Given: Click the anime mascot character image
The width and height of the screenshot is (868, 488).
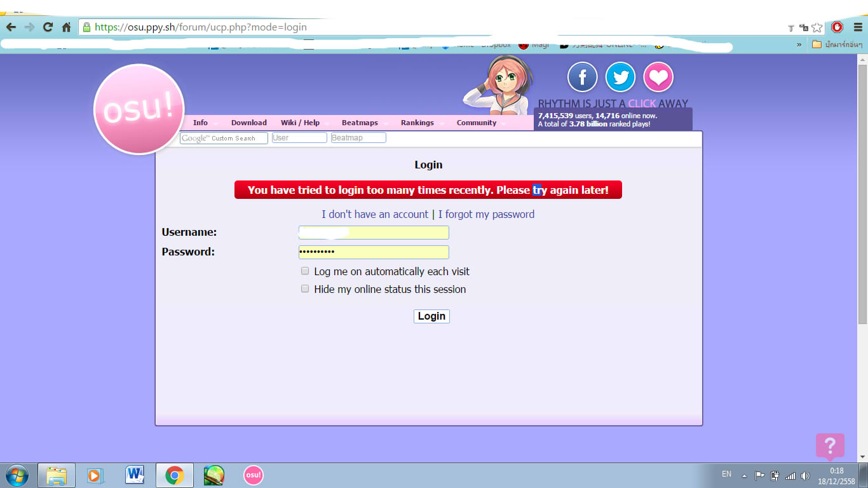Looking at the screenshot, I should 498,86.
